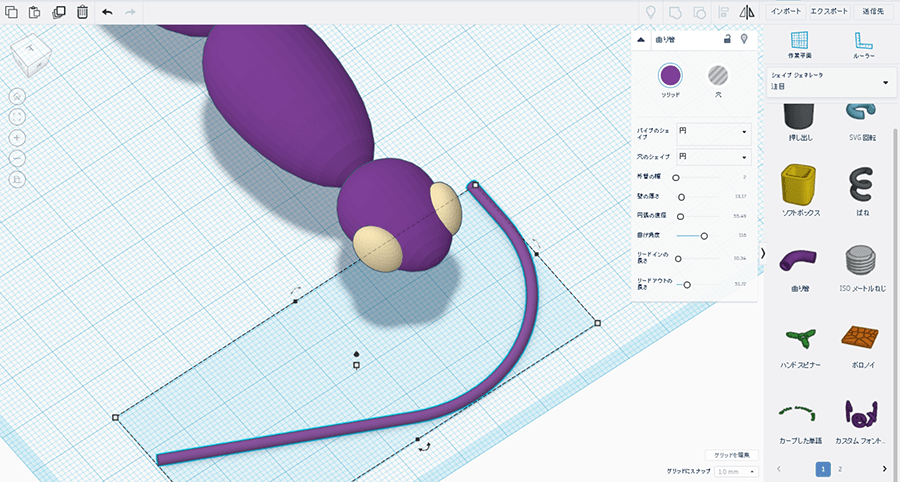Click the リードアウトの長さ slider handle
Viewport: 900px width, 482px height.
point(687,285)
